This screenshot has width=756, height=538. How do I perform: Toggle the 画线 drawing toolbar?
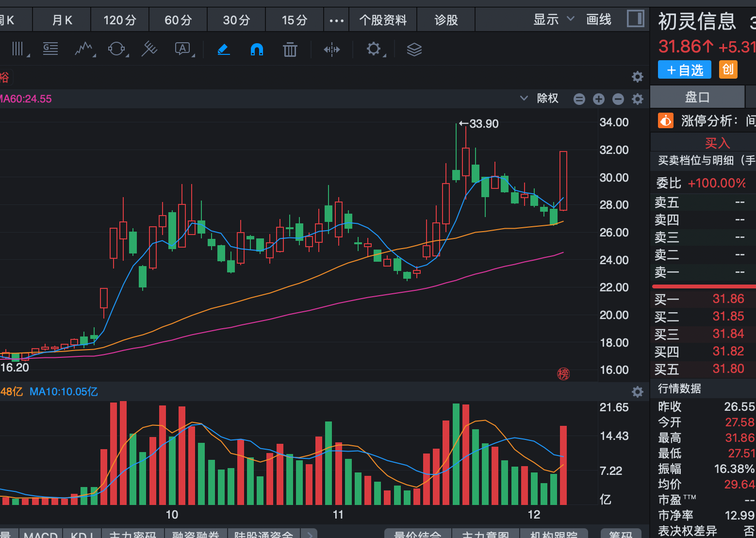click(599, 19)
